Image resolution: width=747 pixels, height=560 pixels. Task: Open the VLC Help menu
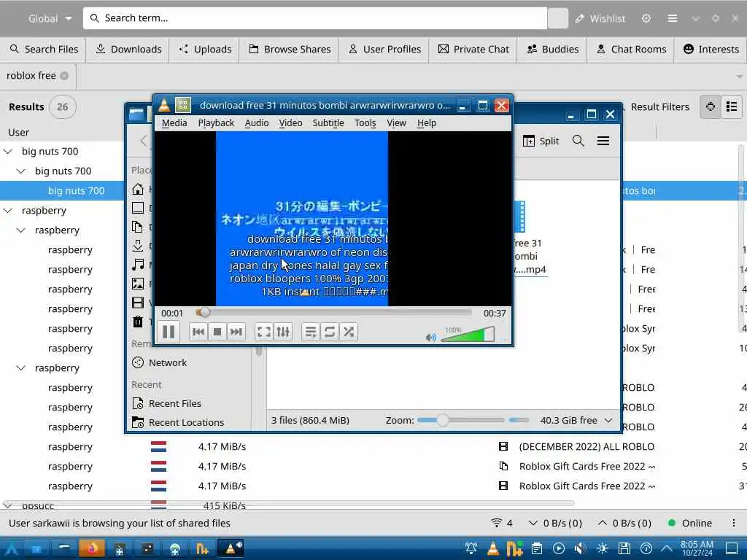tap(427, 122)
